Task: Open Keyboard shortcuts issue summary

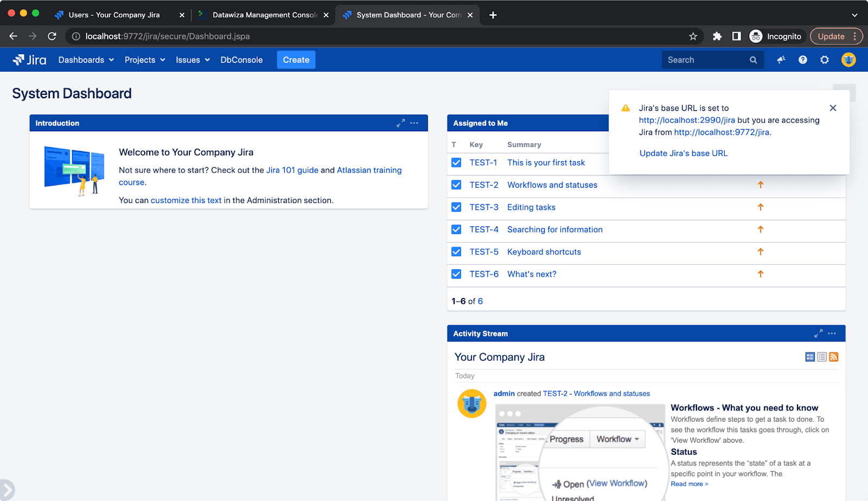Action: coord(544,252)
